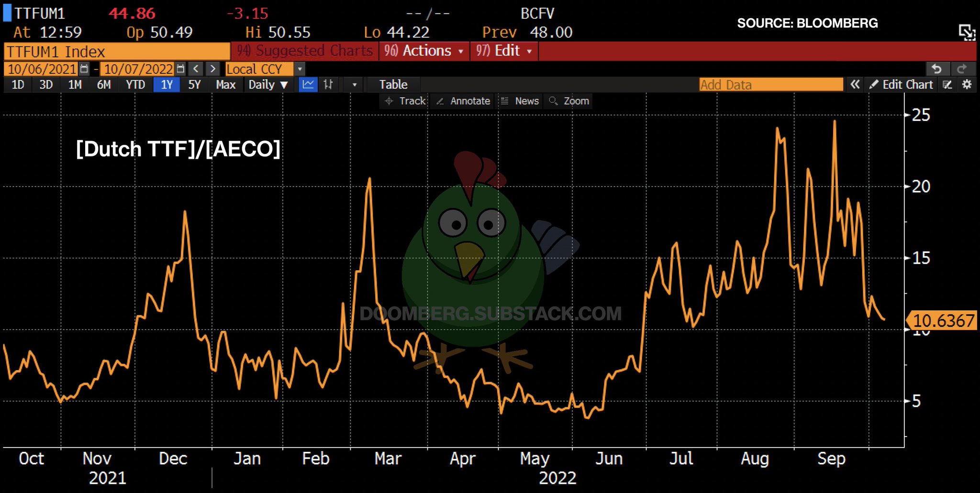
Task: Click the annotation edit icon beside Edit Chart
Action: [947, 85]
